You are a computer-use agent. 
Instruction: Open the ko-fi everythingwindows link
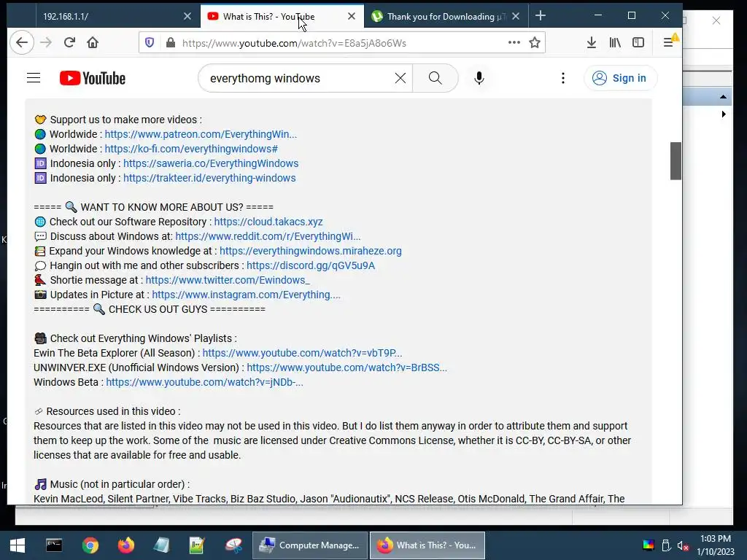tap(191, 149)
